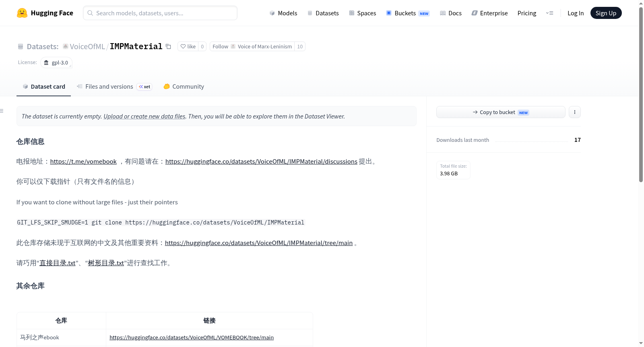The image size is (644, 347).
Task: Open the Spaces page
Action: point(362,13)
